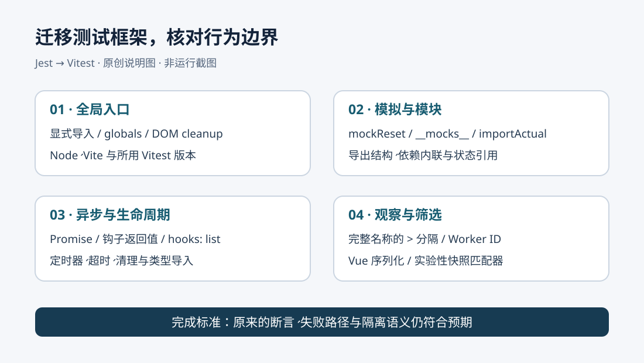Viewport: 644px width, 363px height.
Task: Select the 02 · 模拟与模块 card heading
Action: pos(395,109)
